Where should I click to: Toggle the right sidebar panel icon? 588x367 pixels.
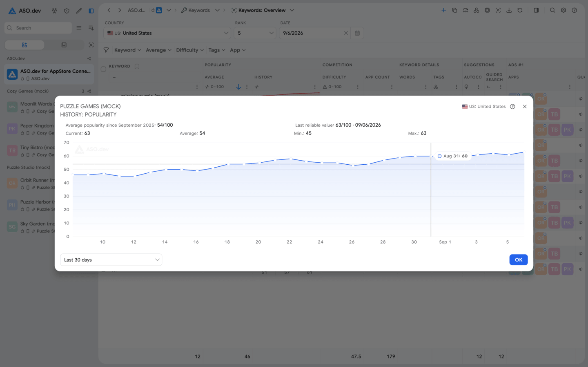tap(536, 10)
